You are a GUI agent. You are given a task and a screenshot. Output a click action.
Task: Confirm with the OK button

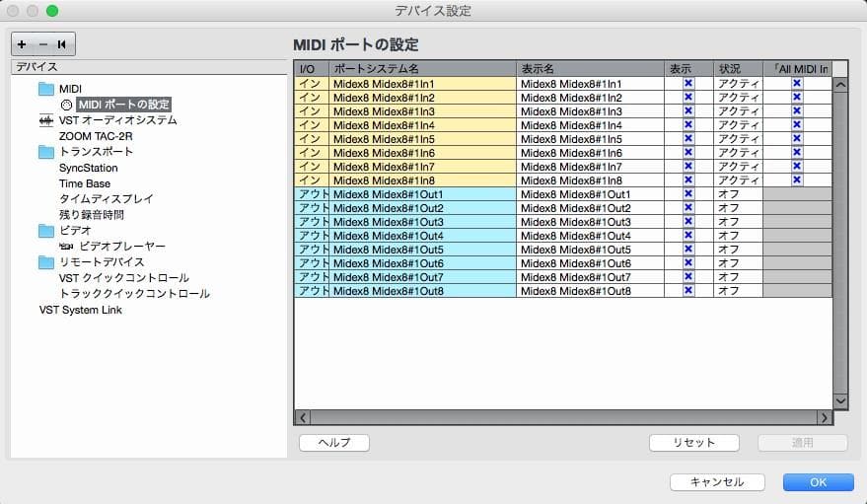[819, 482]
